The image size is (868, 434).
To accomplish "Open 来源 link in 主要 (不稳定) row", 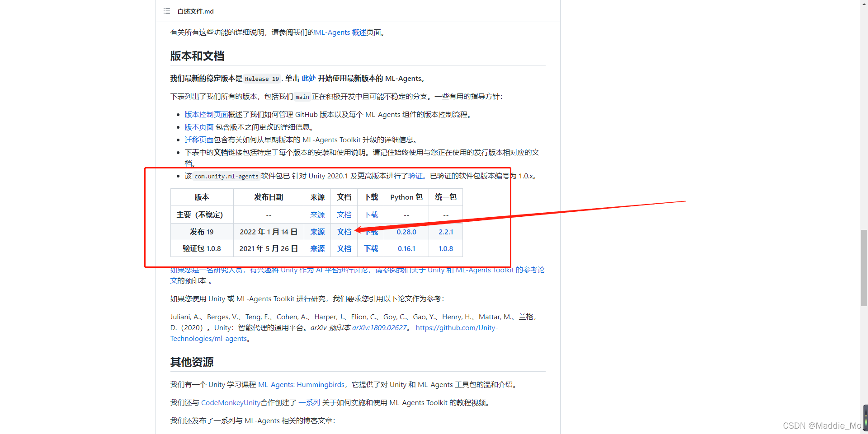I will (x=317, y=215).
